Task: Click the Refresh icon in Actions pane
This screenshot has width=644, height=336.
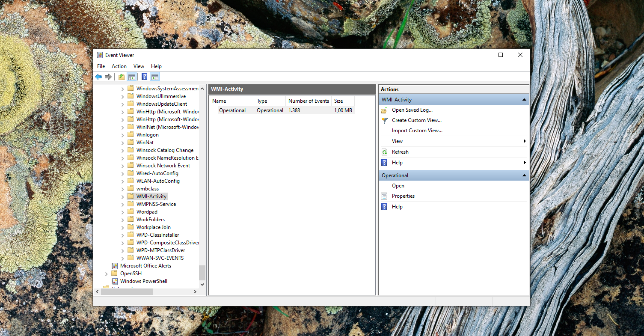Action: [x=384, y=152]
